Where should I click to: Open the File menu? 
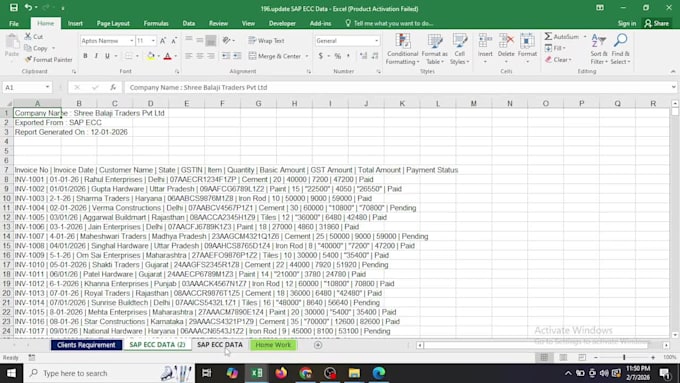pos(14,23)
